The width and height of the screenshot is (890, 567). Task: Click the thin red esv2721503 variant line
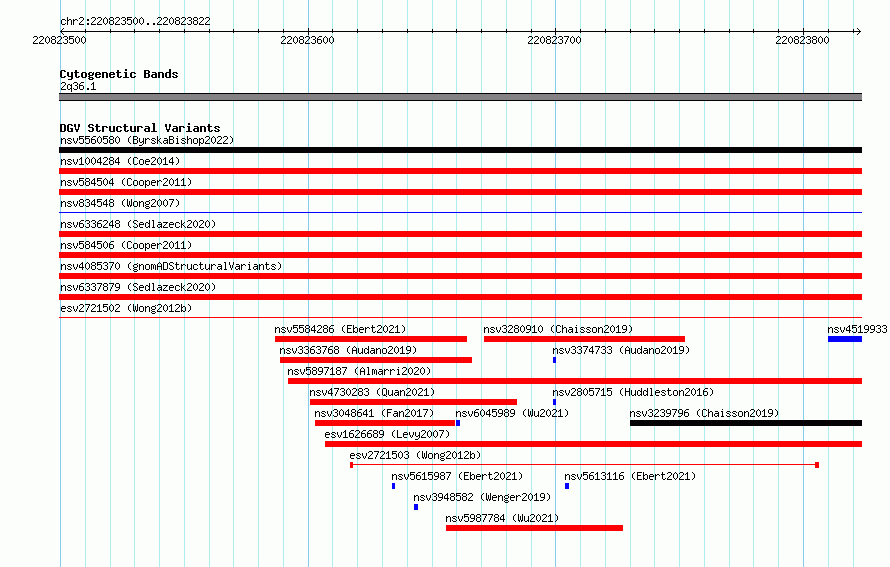[x=584, y=465]
